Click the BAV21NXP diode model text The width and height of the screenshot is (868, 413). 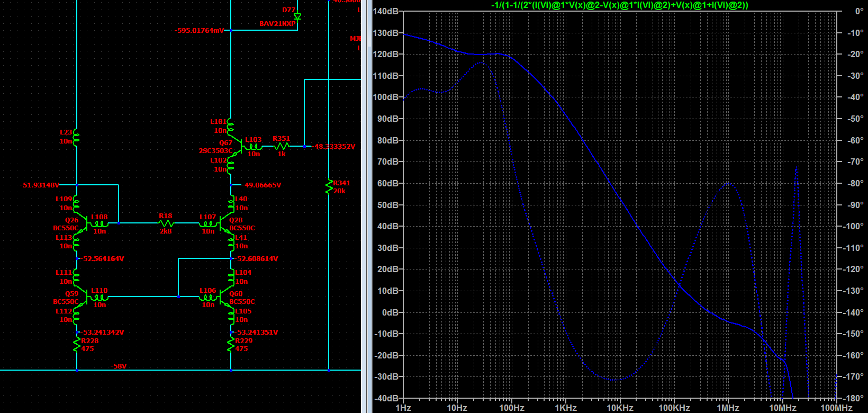[277, 24]
